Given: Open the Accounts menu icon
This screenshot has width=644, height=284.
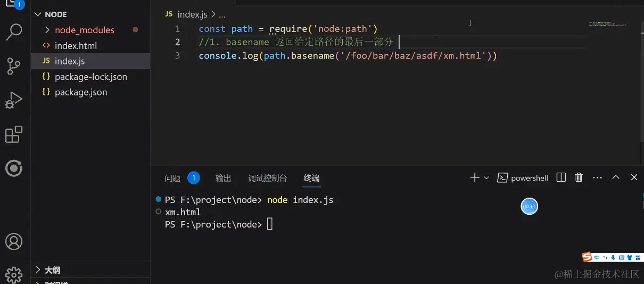Looking at the screenshot, I should click(x=14, y=241).
